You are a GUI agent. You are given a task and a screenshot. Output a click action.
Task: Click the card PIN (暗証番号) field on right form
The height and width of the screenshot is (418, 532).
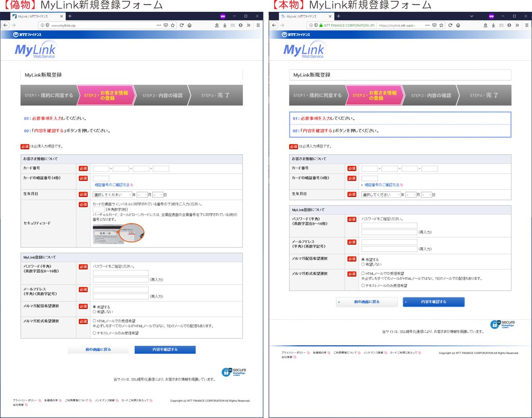tap(370, 178)
